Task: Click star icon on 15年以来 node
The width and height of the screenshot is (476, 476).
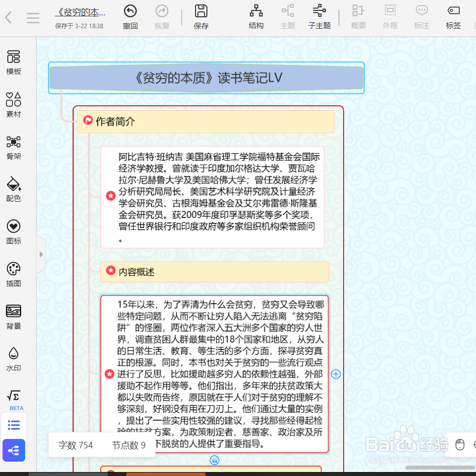Action: click(x=109, y=374)
